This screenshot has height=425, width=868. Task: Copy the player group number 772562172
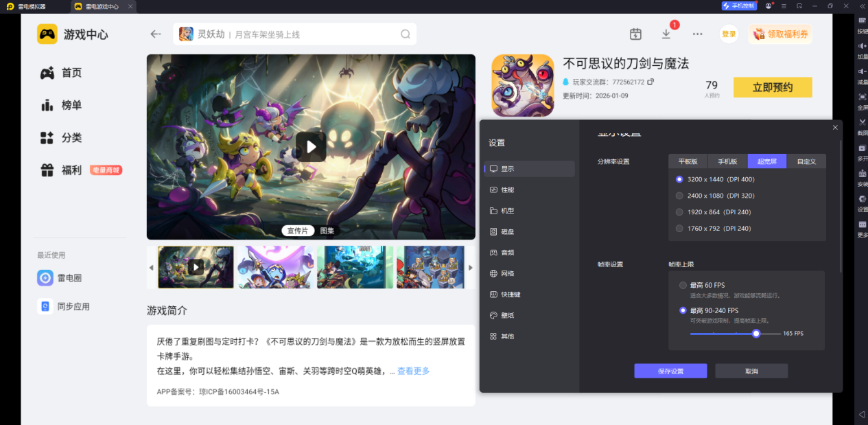pyautogui.click(x=650, y=82)
